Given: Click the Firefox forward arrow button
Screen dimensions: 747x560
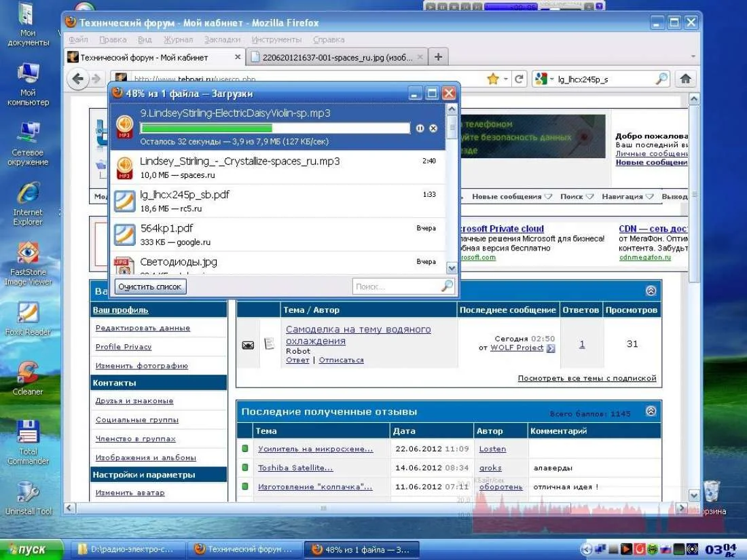Looking at the screenshot, I should (x=96, y=79).
